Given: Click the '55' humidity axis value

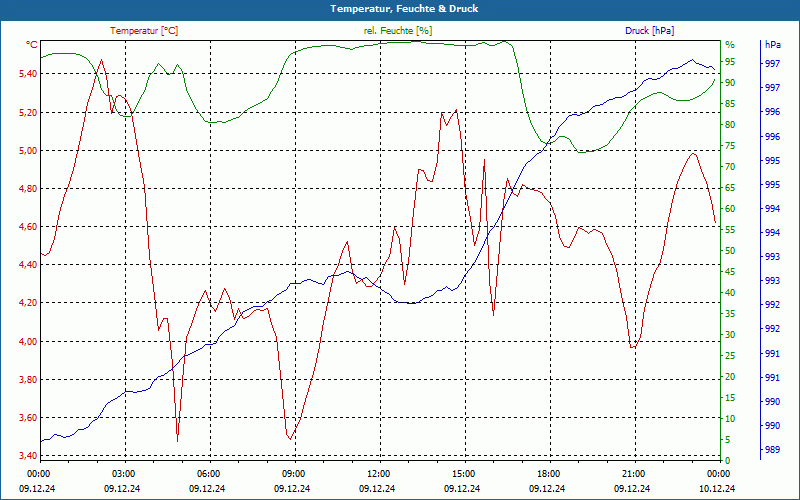Looking at the screenshot, I should tap(730, 230).
